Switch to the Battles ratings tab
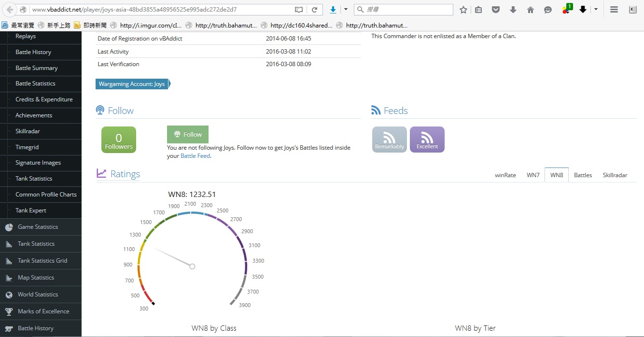 pos(583,175)
